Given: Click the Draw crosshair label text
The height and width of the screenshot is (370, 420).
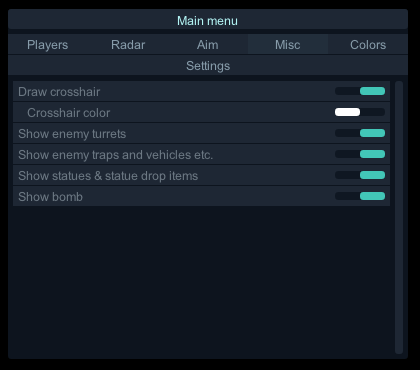Looking at the screenshot, I should point(59,92).
